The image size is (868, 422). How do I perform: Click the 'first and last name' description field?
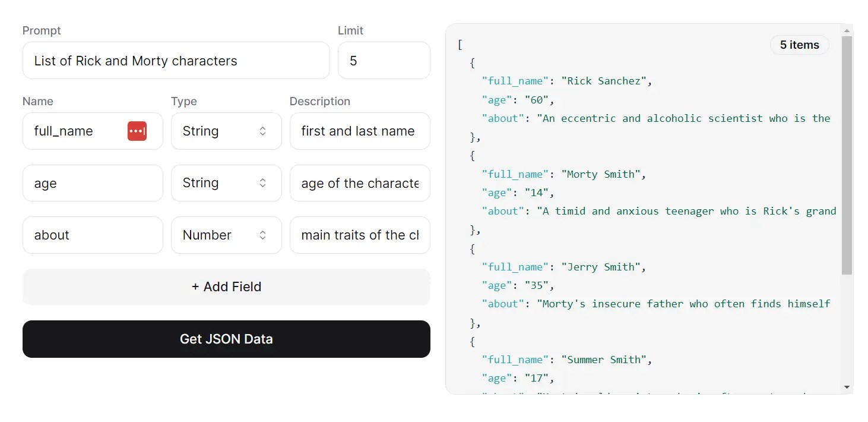pos(359,131)
